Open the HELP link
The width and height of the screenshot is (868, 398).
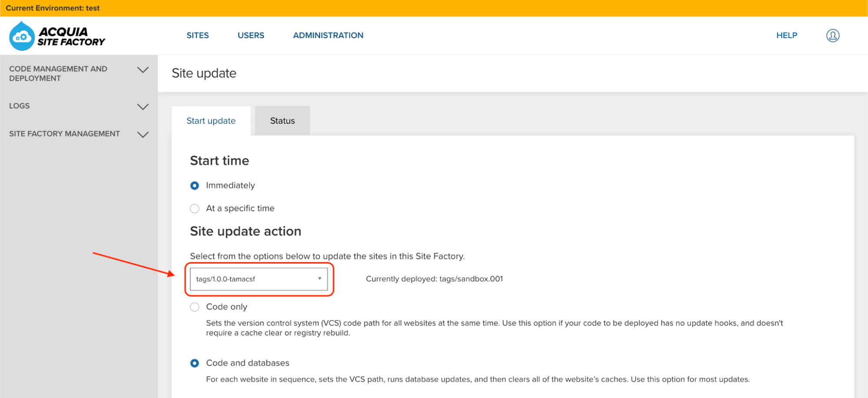(x=787, y=36)
